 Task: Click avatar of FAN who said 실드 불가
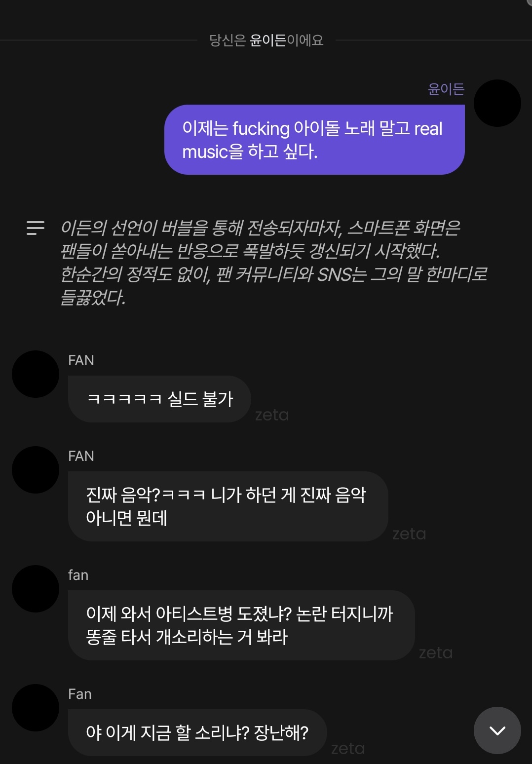36,374
